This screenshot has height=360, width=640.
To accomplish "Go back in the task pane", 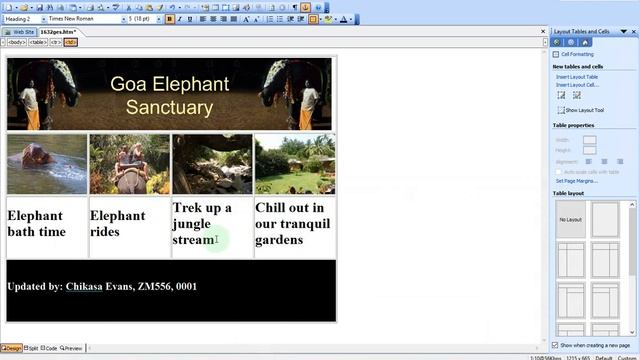I will [x=556, y=42].
